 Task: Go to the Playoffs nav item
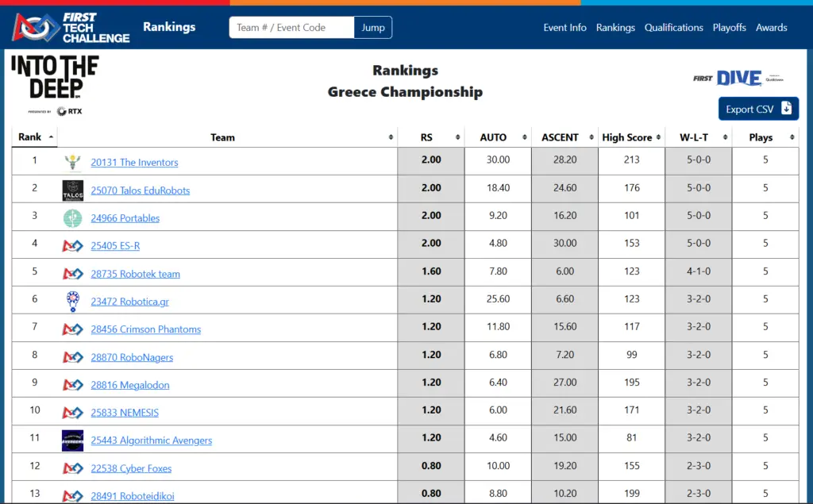click(729, 28)
